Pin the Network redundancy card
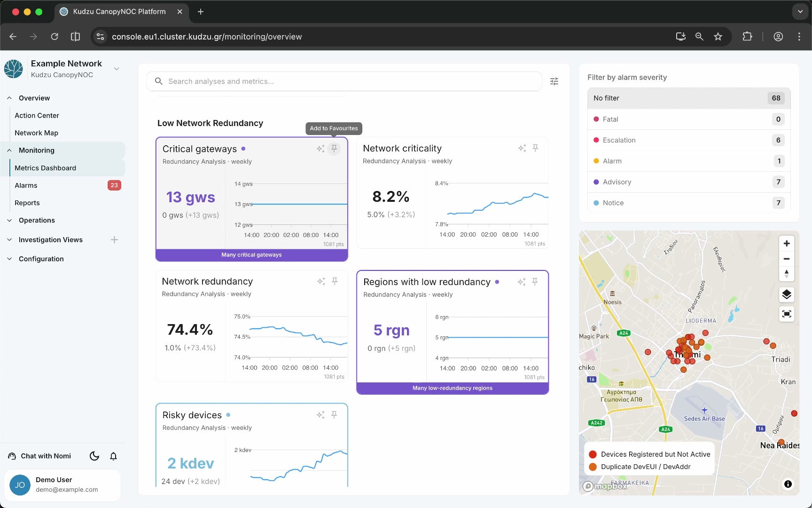 click(x=335, y=281)
